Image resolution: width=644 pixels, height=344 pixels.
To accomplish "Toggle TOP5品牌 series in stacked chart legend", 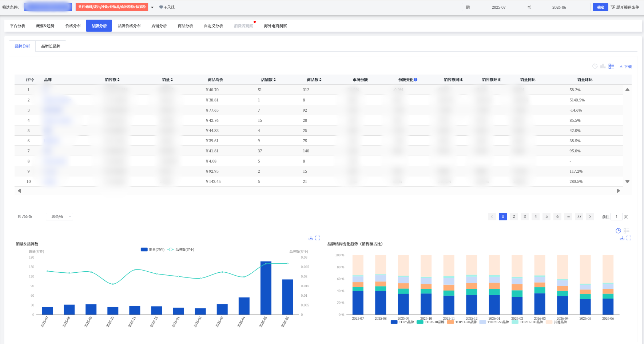I will pos(402,322).
